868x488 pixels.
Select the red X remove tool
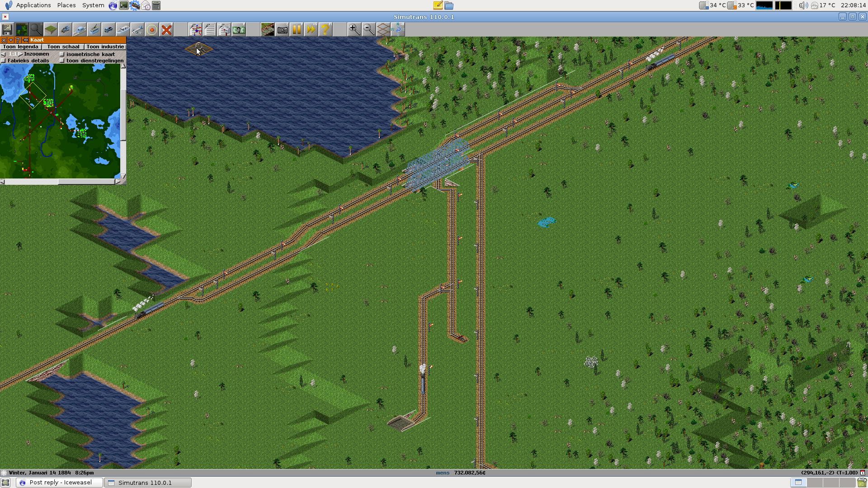pyautogui.click(x=166, y=30)
